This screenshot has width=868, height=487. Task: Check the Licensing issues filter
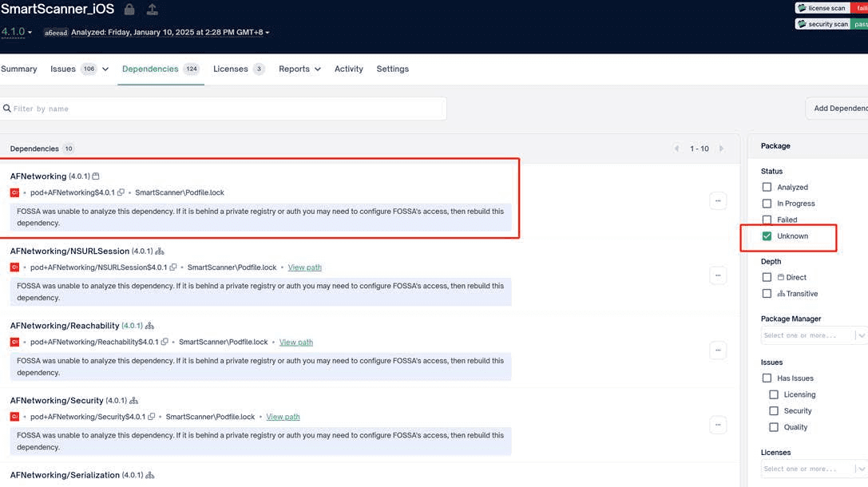click(x=774, y=394)
